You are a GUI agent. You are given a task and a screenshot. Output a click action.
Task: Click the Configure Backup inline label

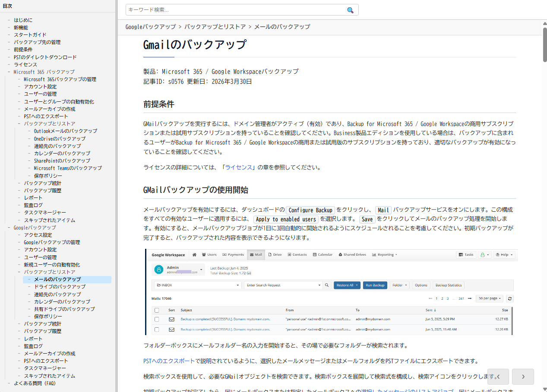coord(310,210)
